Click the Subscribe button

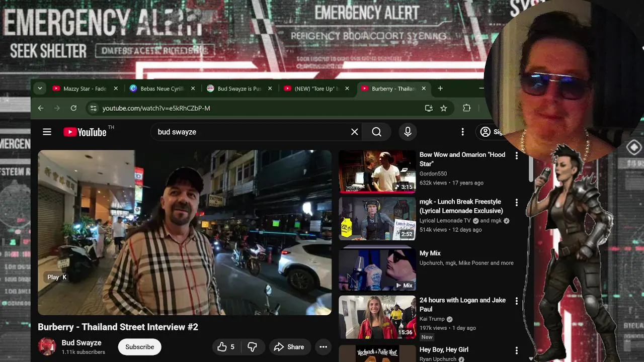[140, 347]
